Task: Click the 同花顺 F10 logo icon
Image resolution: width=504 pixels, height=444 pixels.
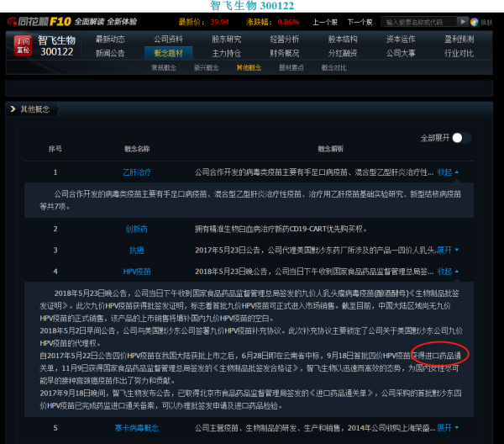Action: tap(39, 22)
